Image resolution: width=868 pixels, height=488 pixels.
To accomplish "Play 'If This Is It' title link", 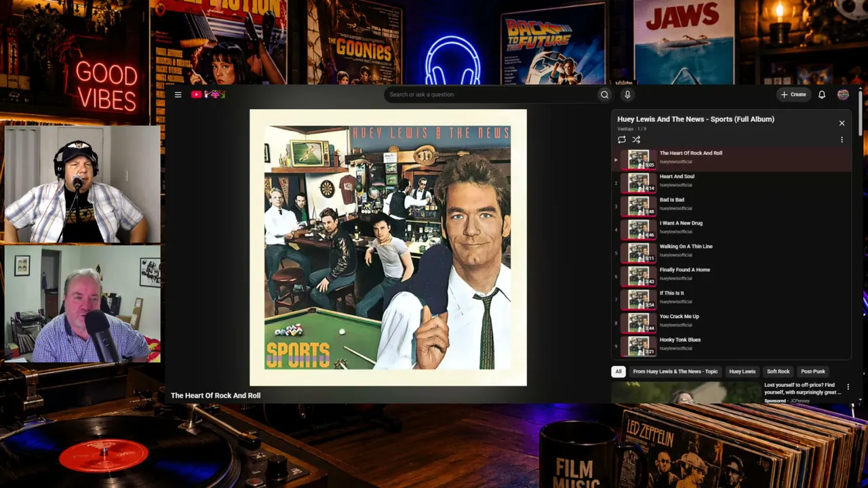I will (x=672, y=293).
